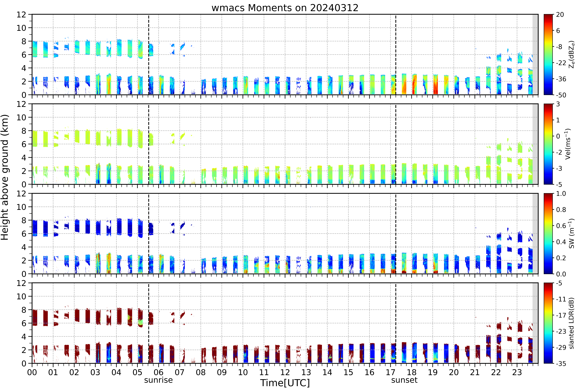Click the 12 tick on the time axis
This screenshot has height=392, width=579.
point(285,372)
